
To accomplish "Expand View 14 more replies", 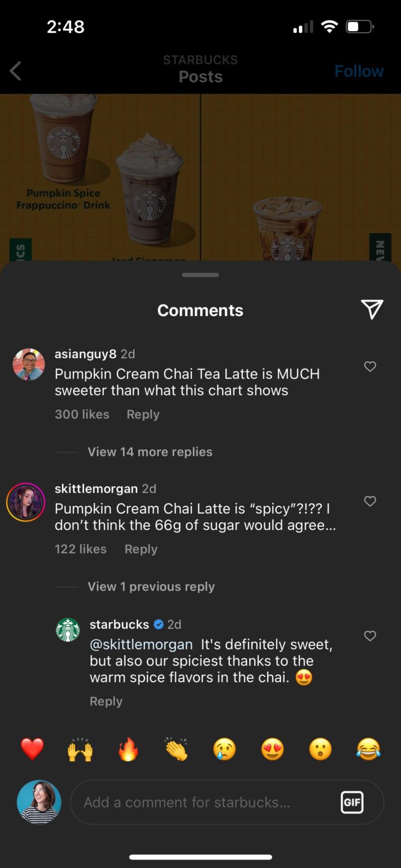I will [150, 452].
